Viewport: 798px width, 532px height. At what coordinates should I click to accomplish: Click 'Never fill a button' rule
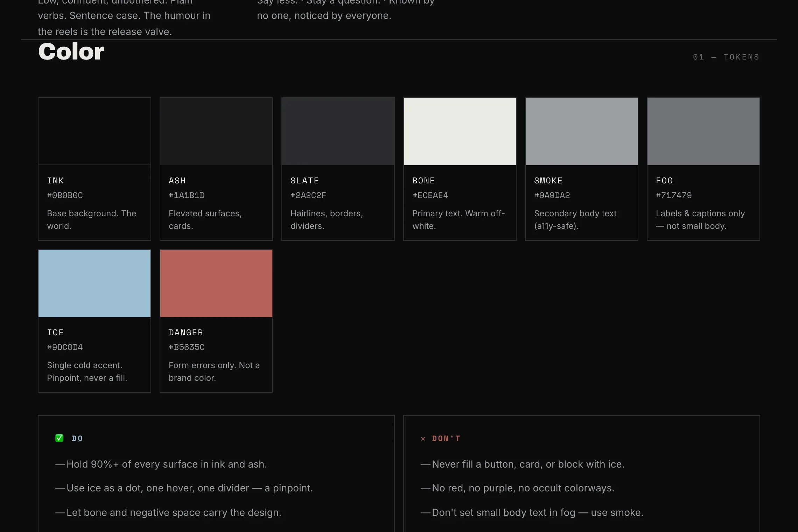(x=523, y=464)
